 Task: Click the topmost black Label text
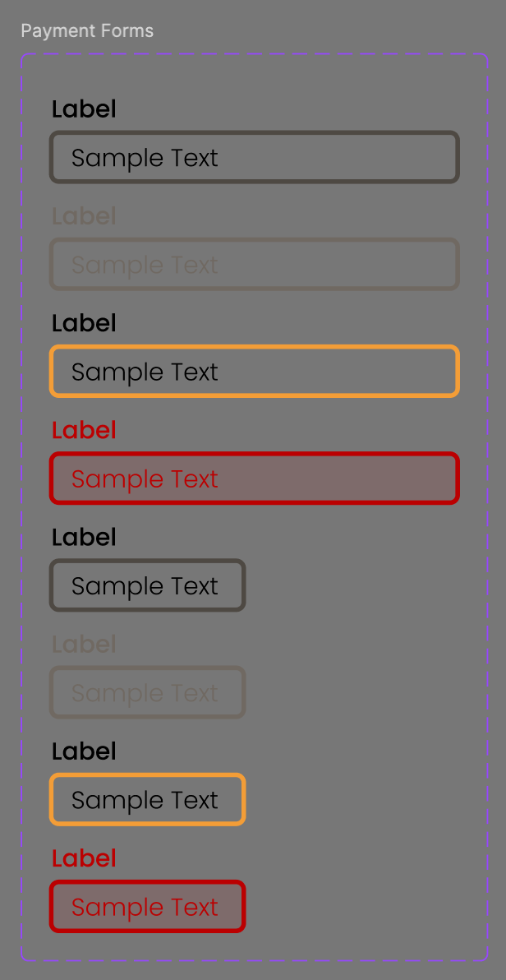[84, 109]
